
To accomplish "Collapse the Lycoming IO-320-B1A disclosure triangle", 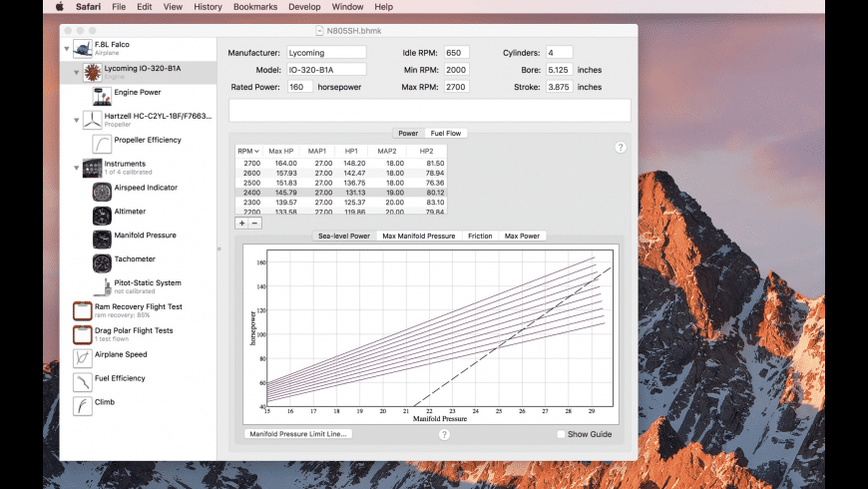I will coord(77,73).
